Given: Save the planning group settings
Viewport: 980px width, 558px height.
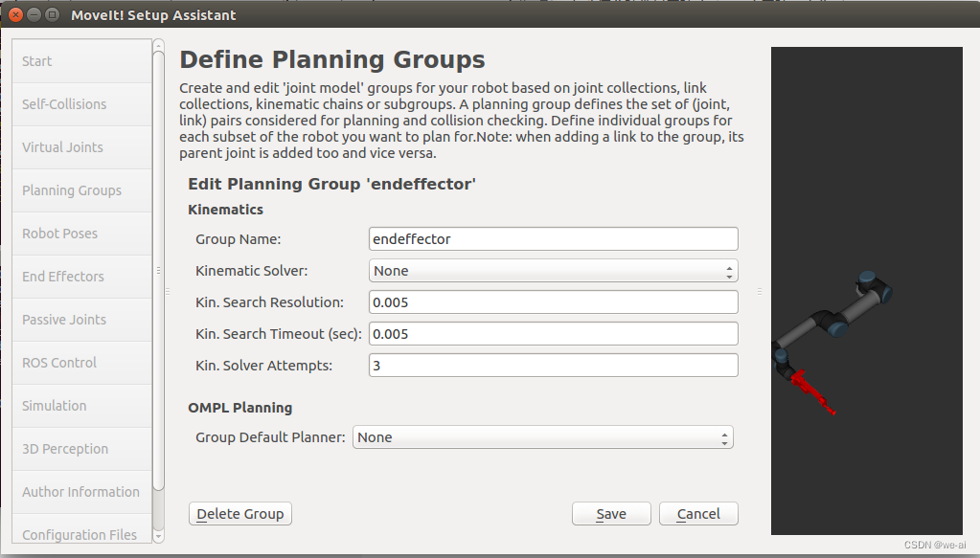Looking at the screenshot, I should [x=611, y=514].
